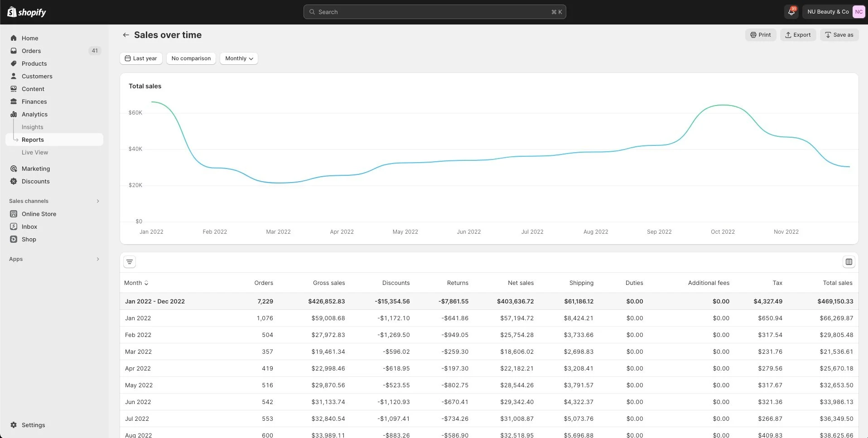Viewport: 868px width, 438px height.
Task: Open the No comparison selector
Action: [x=191, y=58]
